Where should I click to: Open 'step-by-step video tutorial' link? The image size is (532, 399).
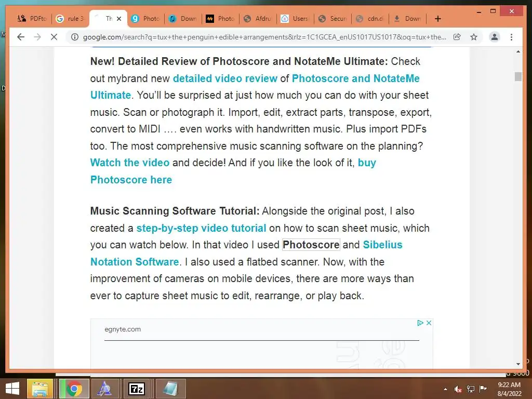pyautogui.click(x=201, y=228)
